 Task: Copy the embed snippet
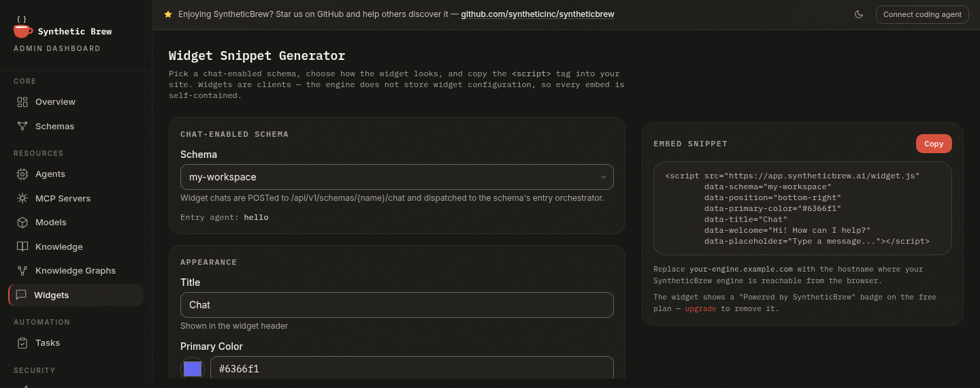click(x=934, y=144)
